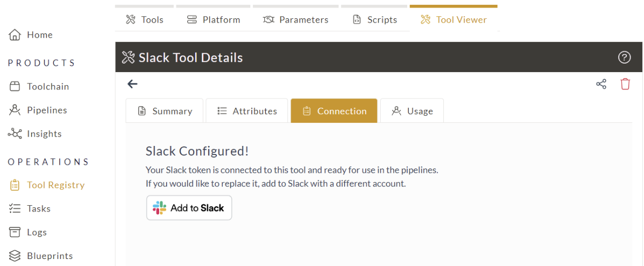Click the compass icon on Usage tab

click(x=396, y=111)
